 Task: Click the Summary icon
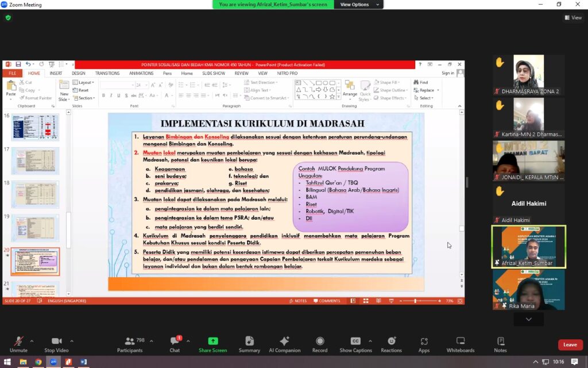pos(249,342)
